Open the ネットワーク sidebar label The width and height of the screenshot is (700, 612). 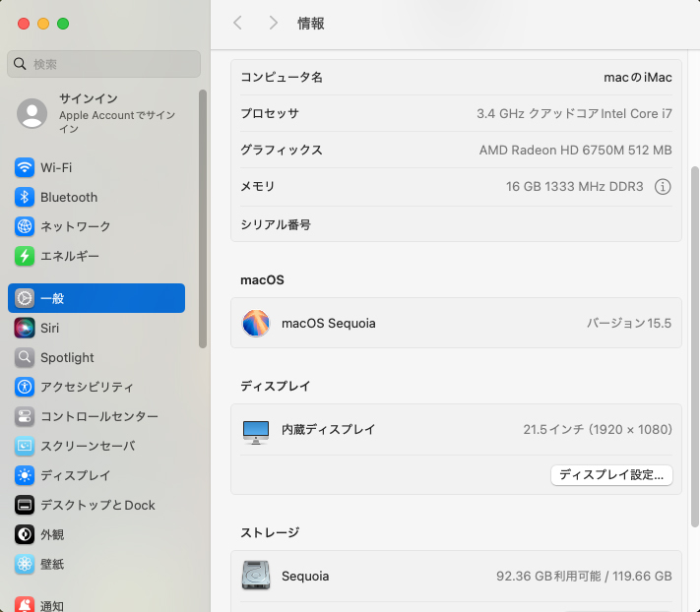tap(76, 226)
